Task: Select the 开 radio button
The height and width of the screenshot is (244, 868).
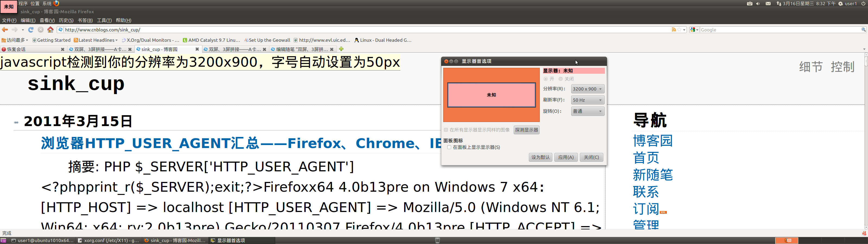Action: (x=545, y=79)
